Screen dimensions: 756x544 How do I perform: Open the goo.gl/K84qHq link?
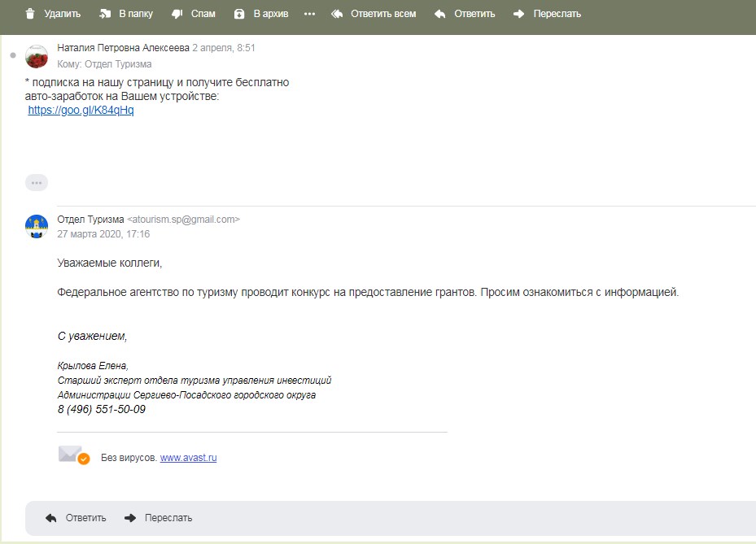pyautogui.click(x=81, y=111)
